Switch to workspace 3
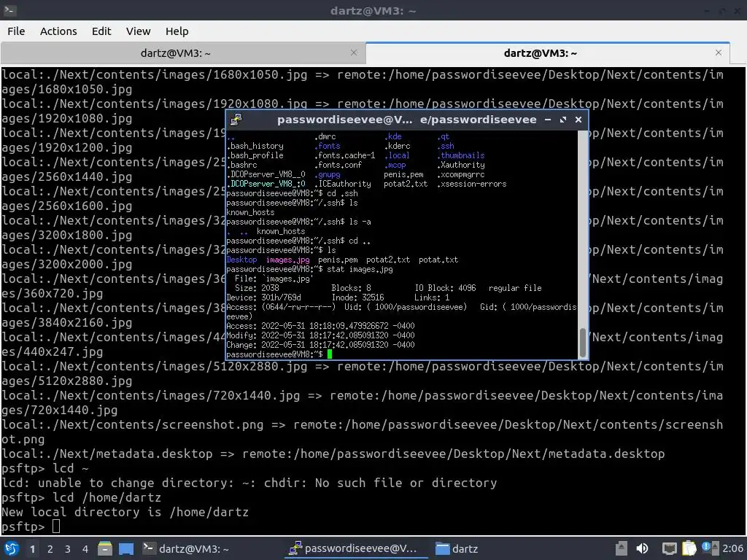 (x=68, y=549)
